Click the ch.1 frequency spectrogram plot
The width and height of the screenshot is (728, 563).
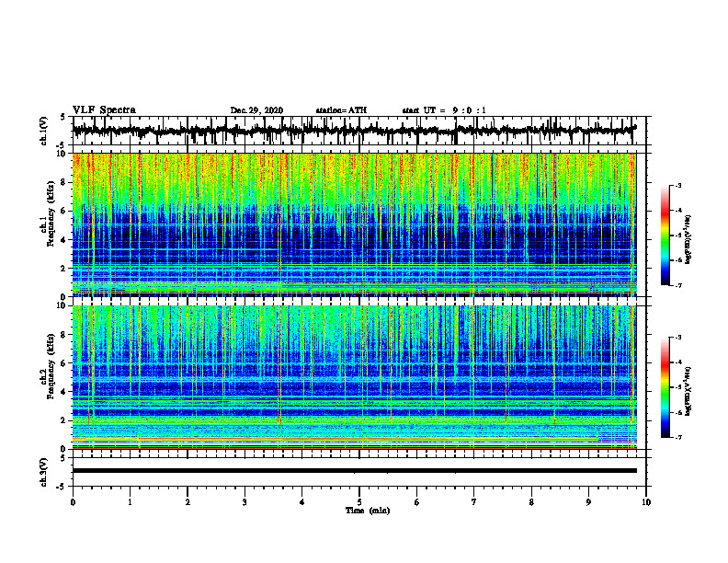pyautogui.click(x=355, y=224)
